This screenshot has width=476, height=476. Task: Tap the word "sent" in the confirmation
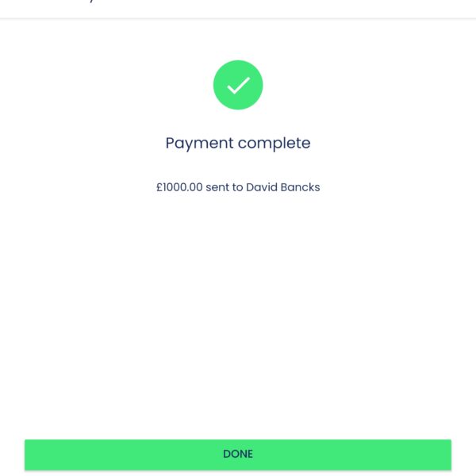217,188
